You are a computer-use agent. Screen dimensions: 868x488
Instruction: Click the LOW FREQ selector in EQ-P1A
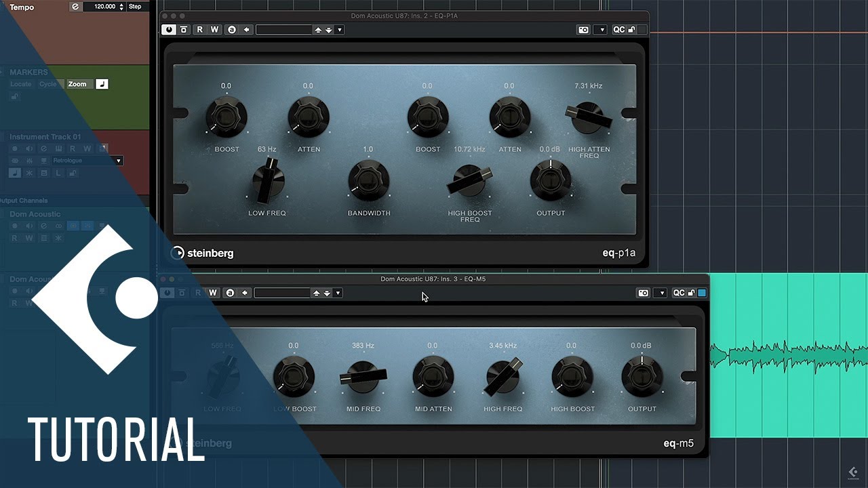coord(269,180)
